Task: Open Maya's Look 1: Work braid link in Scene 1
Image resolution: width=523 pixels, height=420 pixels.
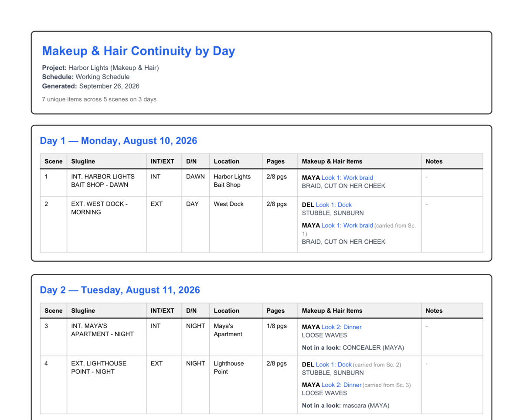Action: tap(347, 178)
